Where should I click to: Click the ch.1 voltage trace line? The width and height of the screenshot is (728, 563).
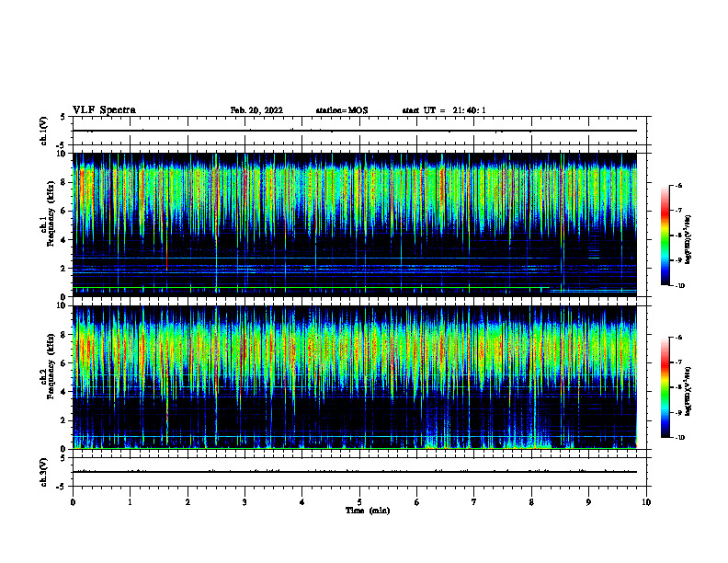(x=355, y=131)
